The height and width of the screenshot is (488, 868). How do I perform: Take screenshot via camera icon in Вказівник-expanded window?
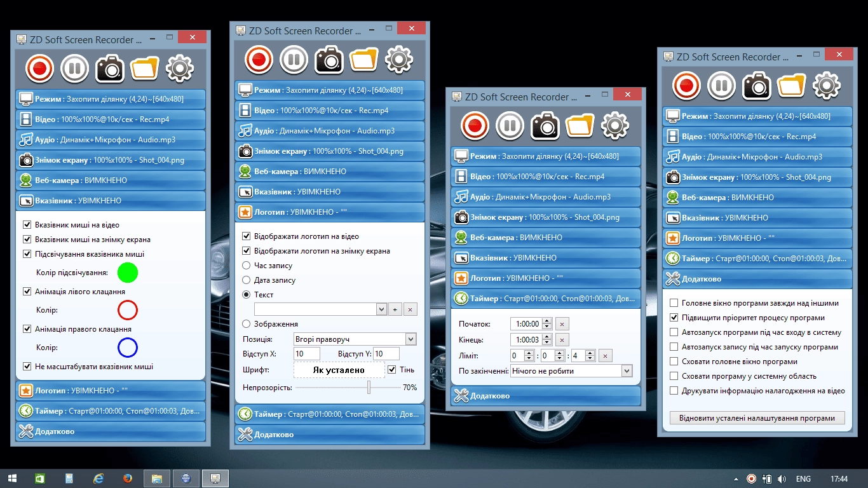[109, 68]
